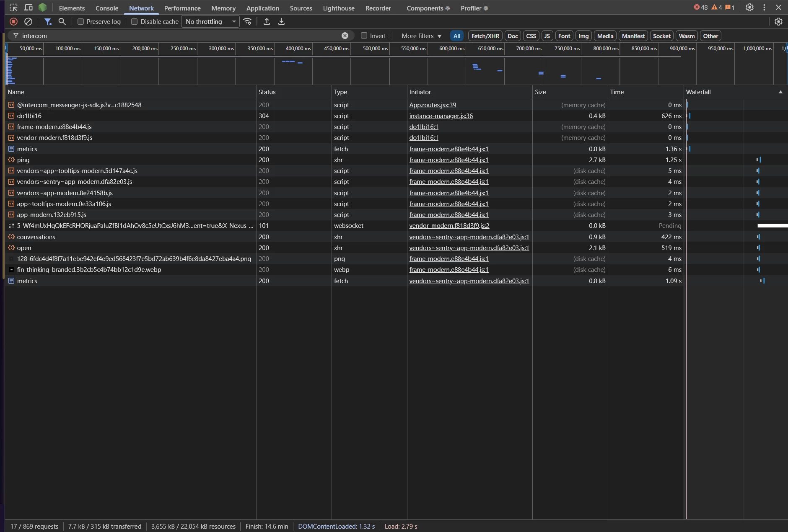Stop recording network log
Screen dimensions: 788x532
[13, 22]
